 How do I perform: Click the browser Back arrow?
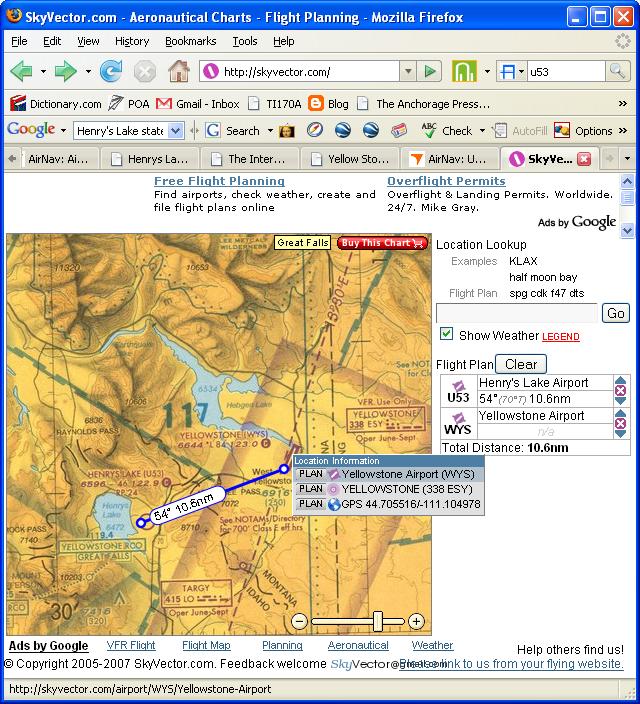pyautogui.click(x=21, y=71)
